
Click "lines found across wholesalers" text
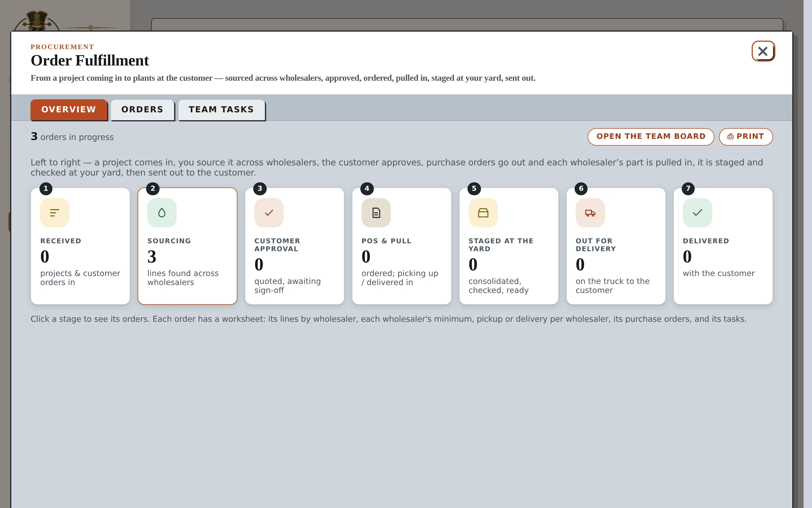pos(183,278)
